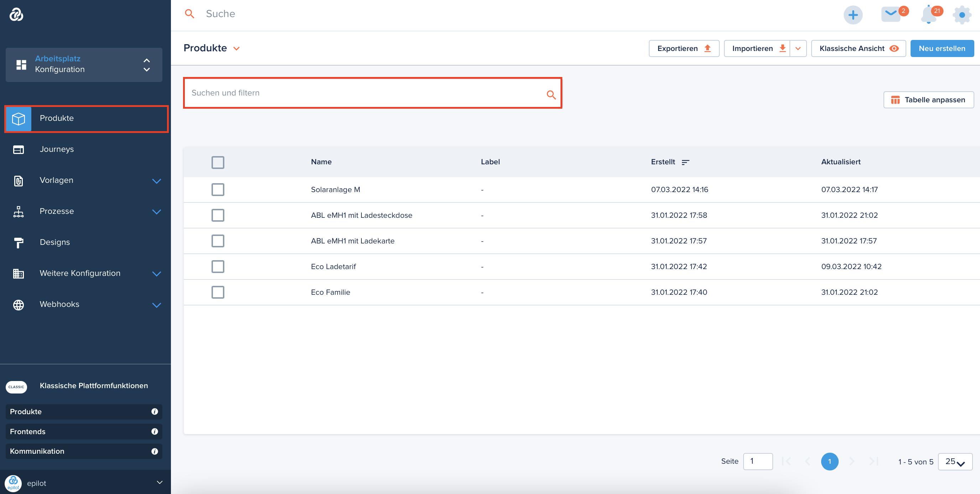Screen dimensions: 980x494
Task: Click the info icon next to Kommunikation
Action: (x=155, y=451)
